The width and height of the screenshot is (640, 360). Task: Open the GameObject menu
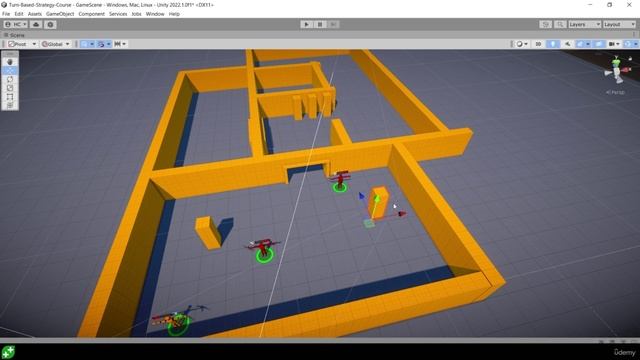[60, 14]
